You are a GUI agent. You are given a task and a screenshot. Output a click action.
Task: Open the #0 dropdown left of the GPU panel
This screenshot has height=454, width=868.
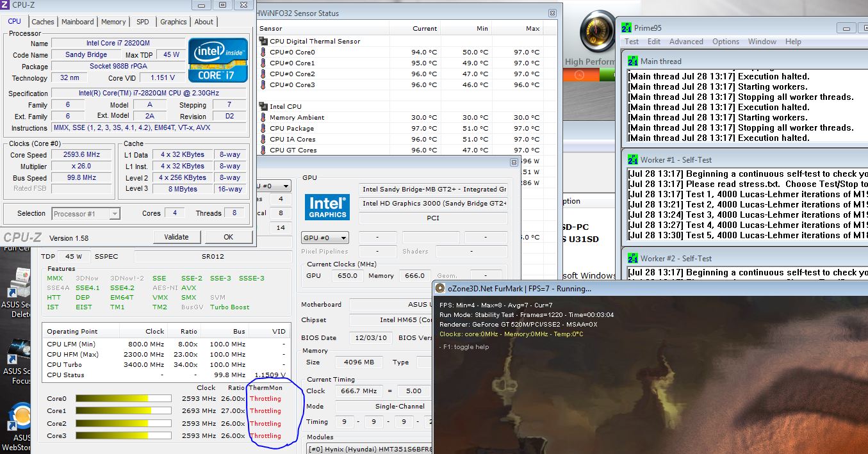pos(274,186)
